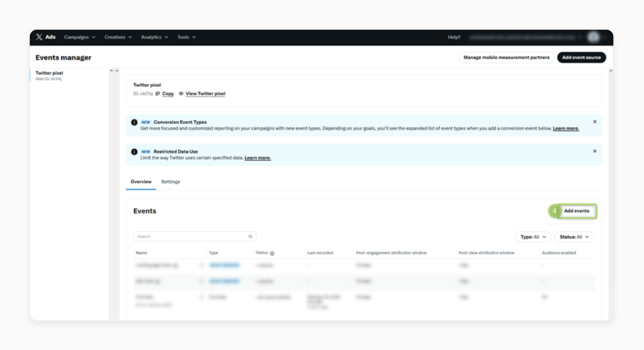Click the search magnifier icon
The height and width of the screenshot is (350, 644).
click(x=250, y=236)
